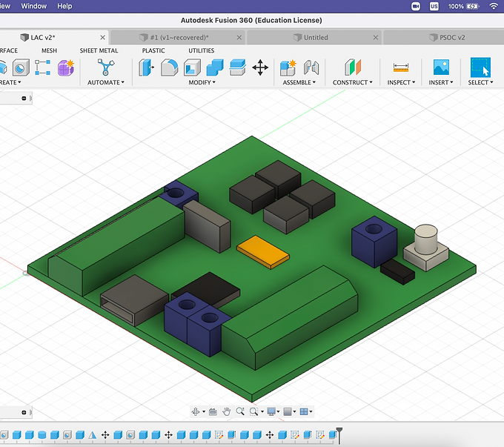Switch to the SHEET METAL tab

tap(99, 50)
